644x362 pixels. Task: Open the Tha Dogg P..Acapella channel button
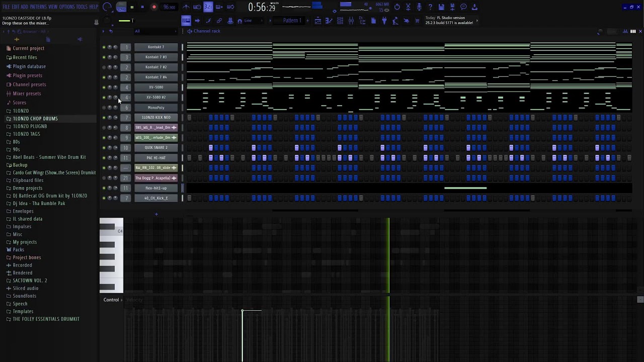click(x=156, y=178)
